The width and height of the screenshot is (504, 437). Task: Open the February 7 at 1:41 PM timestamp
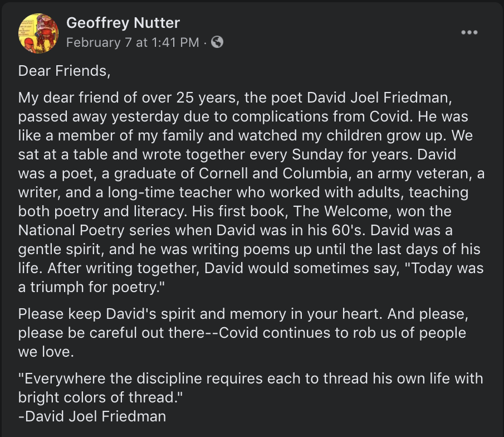pyautogui.click(x=133, y=42)
